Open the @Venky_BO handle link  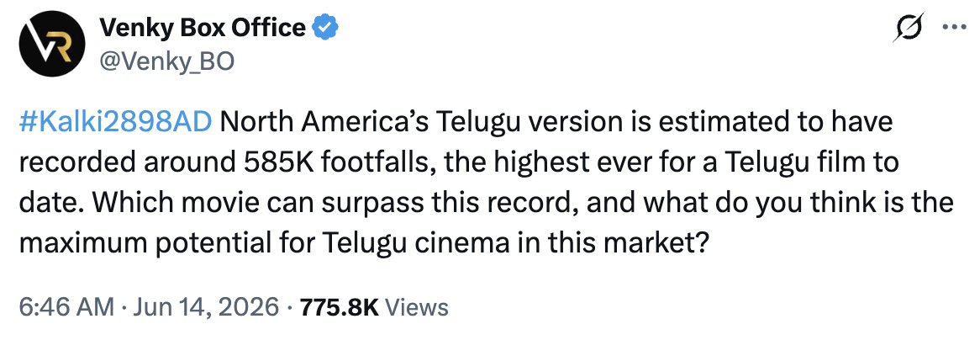point(166,61)
